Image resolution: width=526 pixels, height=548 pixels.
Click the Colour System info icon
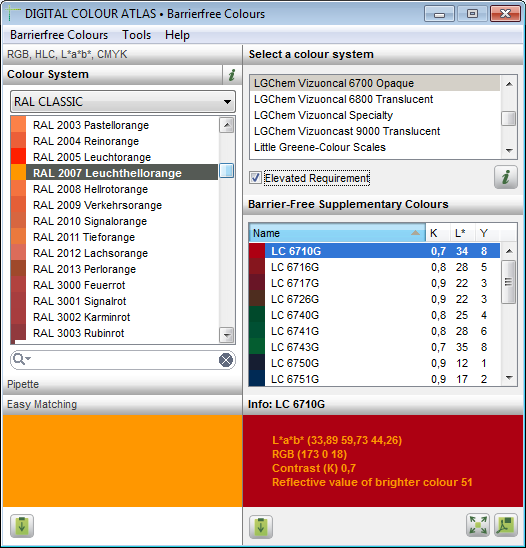click(232, 74)
